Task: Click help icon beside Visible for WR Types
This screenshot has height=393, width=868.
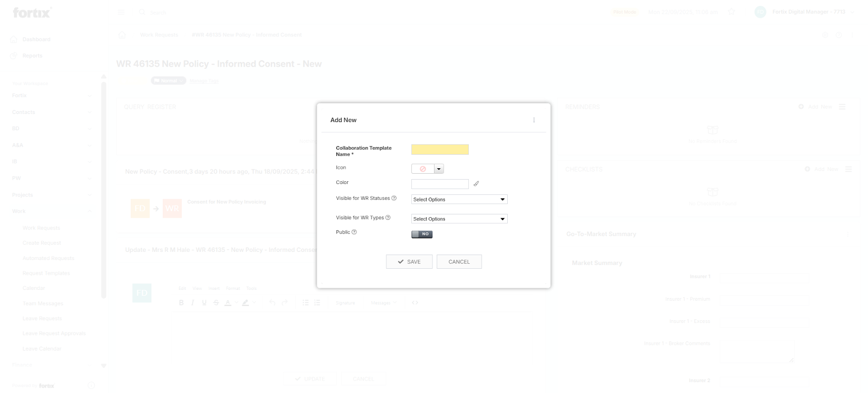Action: point(388,218)
